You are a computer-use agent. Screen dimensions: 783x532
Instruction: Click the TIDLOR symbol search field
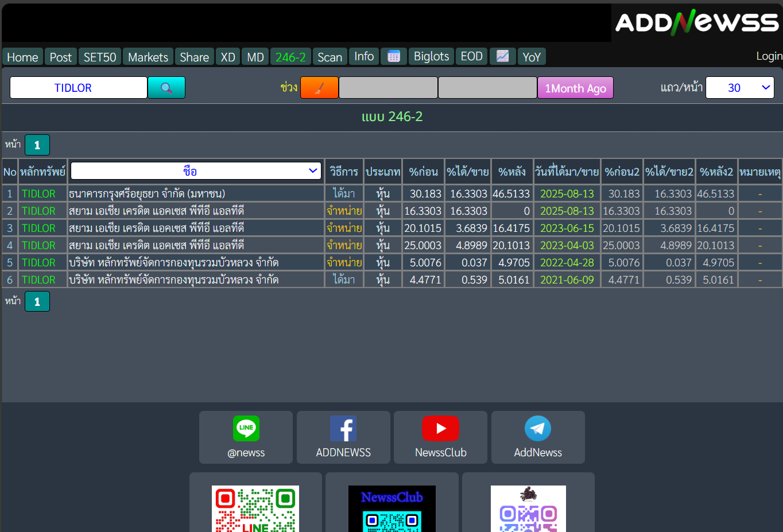(x=79, y=88)
